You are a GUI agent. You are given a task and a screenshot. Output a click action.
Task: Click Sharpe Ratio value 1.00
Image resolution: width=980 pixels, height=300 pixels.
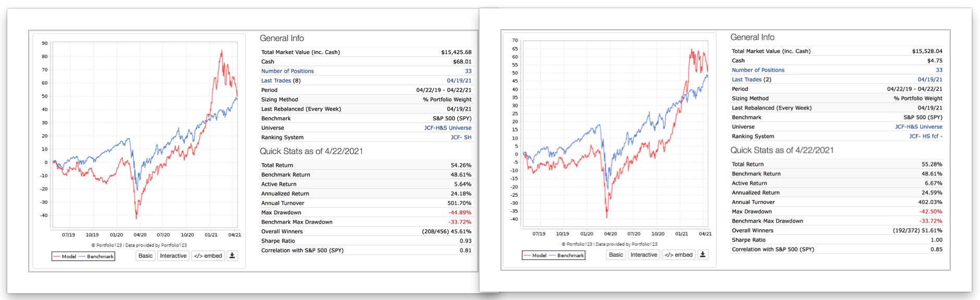[x=937, y=240]
